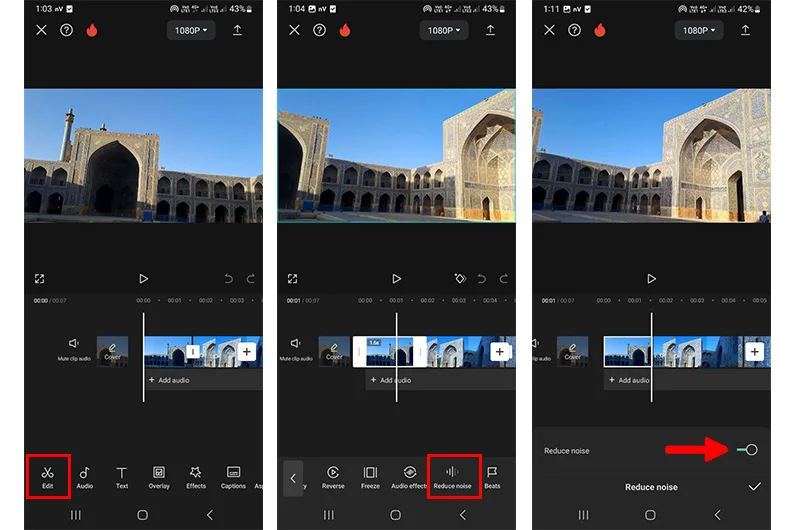Select the Text tool in bottom toolbar
The image size is (800, 530).
[121, 477]
